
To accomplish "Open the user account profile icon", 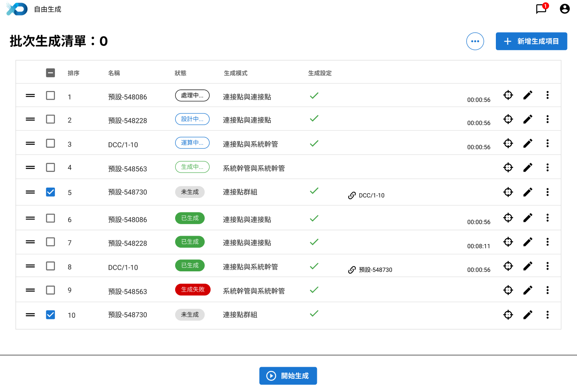I will tap(565, 9).
